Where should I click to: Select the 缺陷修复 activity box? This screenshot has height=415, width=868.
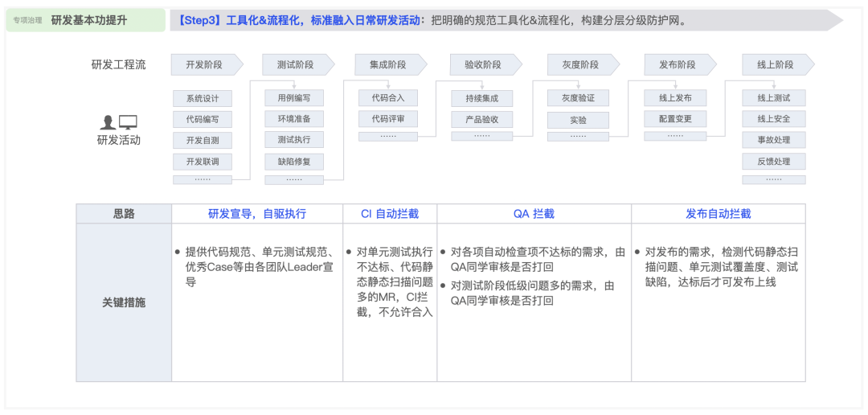coord(294,162)
